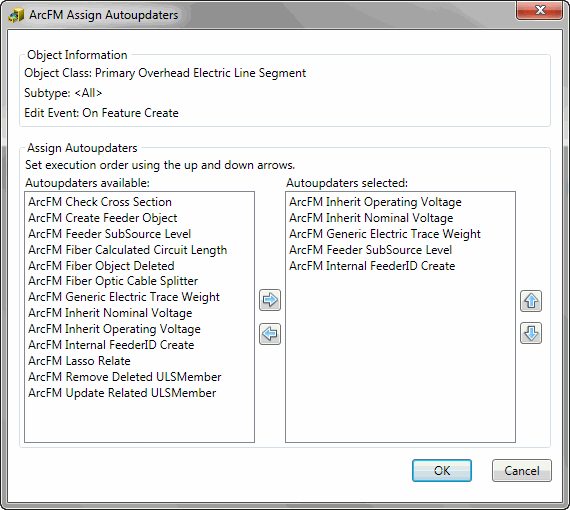The image size is (570, 510).
Task: Select ArcFM Fiber Object Deleted
Action: coord(101,266)
